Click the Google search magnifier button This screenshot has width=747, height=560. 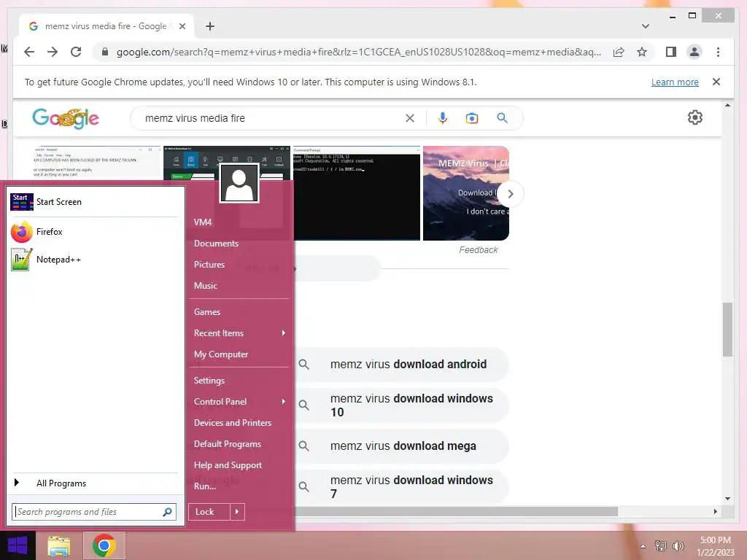[x=502, y=118]
